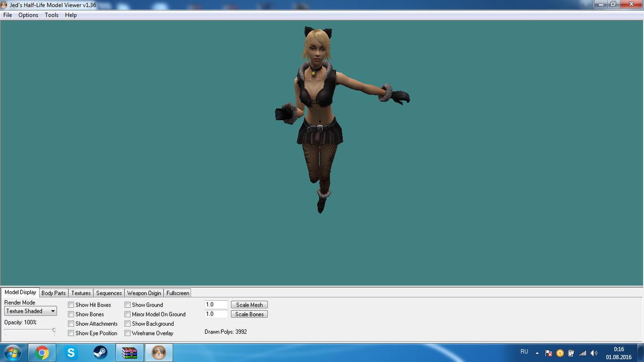Viewport: 644px width, 362px height.
Task: Enable Show Bones checkbox
Action: 71,314
